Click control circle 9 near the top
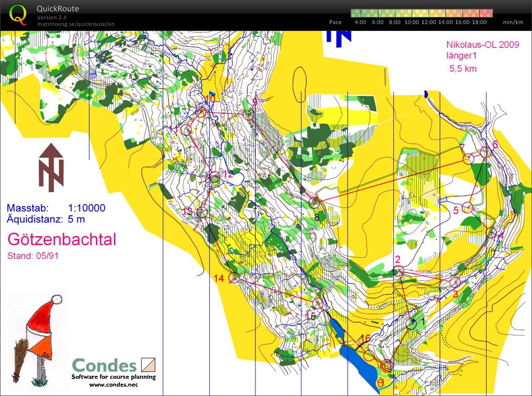 click(x=248, y=113)
